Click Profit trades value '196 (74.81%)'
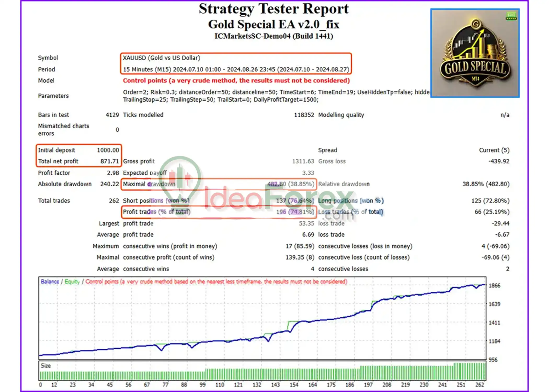This screenshot has width=549, height=392. click(295, 212)
